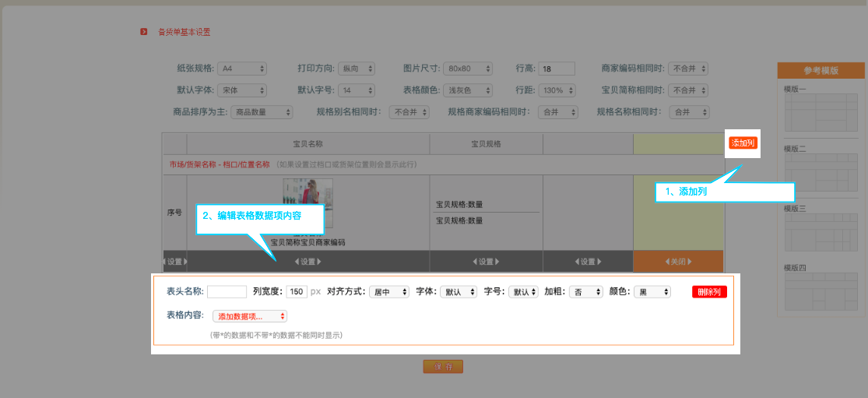The width and height of the screenshot is (868, 398).
Task: Click the 参考模版 panel header
Action: point(821,70)
